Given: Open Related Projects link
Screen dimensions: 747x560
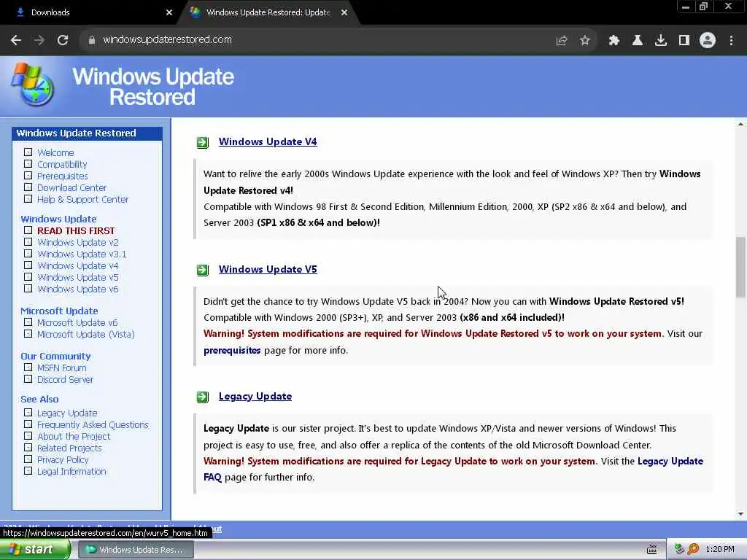Looking at the screenshot, I should [69, 448].
